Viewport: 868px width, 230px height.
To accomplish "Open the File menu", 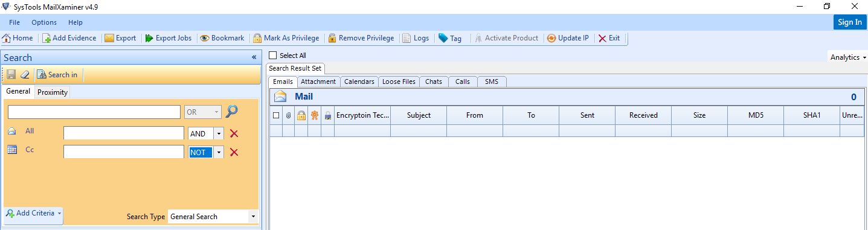I will (14, 22).
